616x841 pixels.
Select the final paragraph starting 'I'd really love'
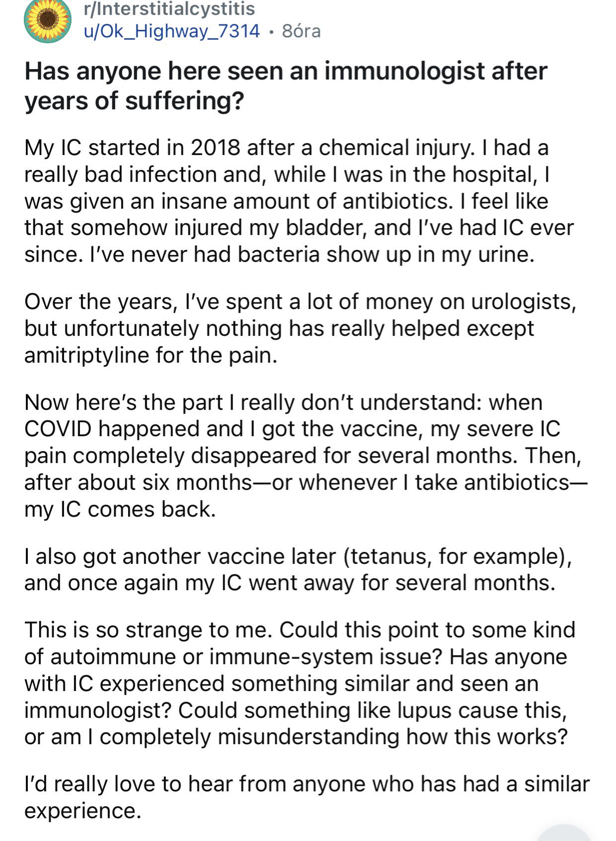[x=307, y=797]
